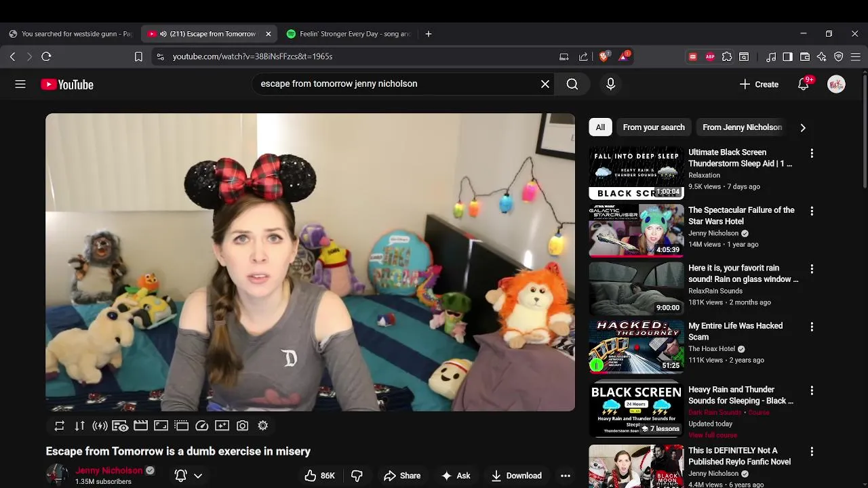Click the Escape from Tomorrow video player
Image resolution: width=868 pixels, height=488 pixels.
pos(310,262)
